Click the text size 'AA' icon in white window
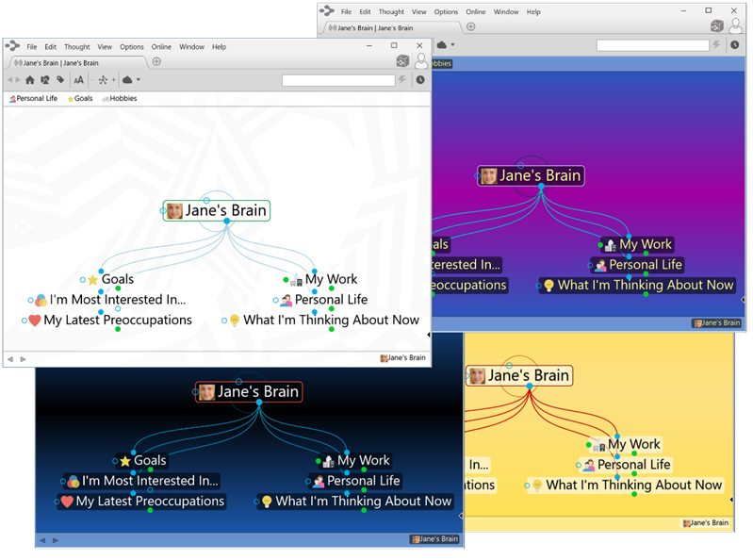Screen dimensions: 753x560 tap(79, 80)
